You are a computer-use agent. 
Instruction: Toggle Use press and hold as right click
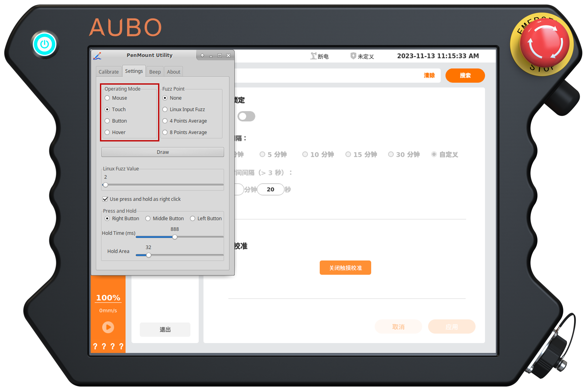142,199
